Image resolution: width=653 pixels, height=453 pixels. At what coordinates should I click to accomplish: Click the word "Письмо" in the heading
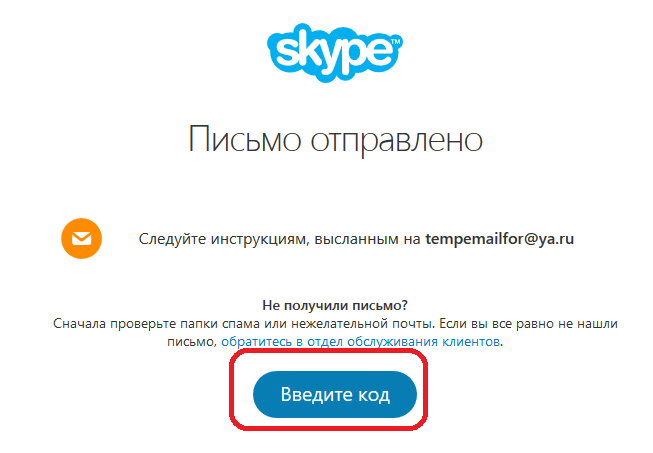point(244,139)
